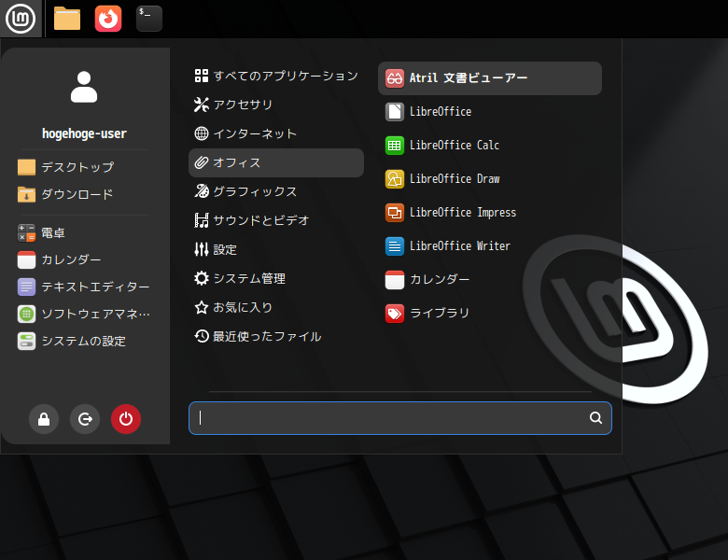Open the file manager from panel
This screenshot has width=728, height=560.
pyautogui.click(x=67, y=19)
